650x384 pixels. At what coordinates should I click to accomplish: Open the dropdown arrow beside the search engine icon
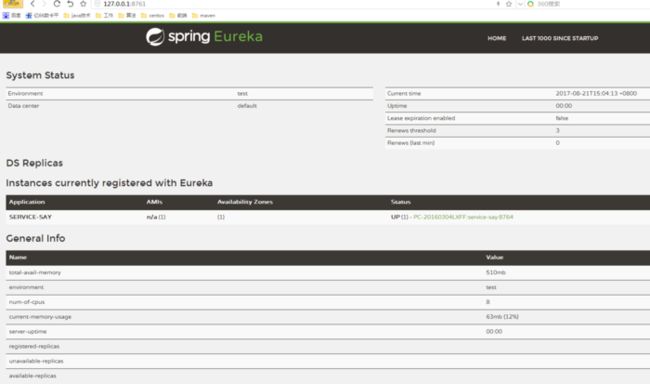coord(520,4)
